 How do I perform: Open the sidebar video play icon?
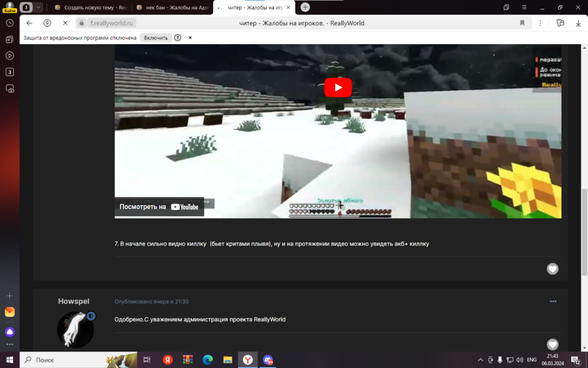point(10,55)
